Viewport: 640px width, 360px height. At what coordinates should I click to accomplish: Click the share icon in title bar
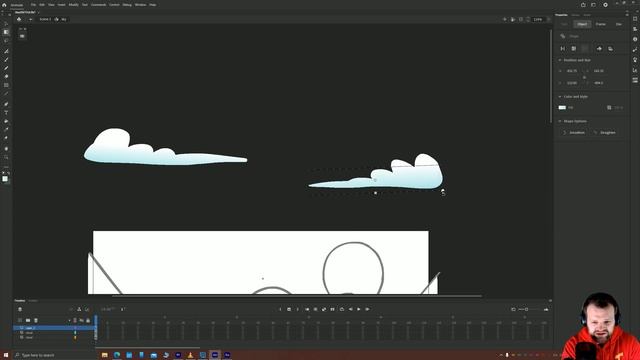tap(583, 5)
